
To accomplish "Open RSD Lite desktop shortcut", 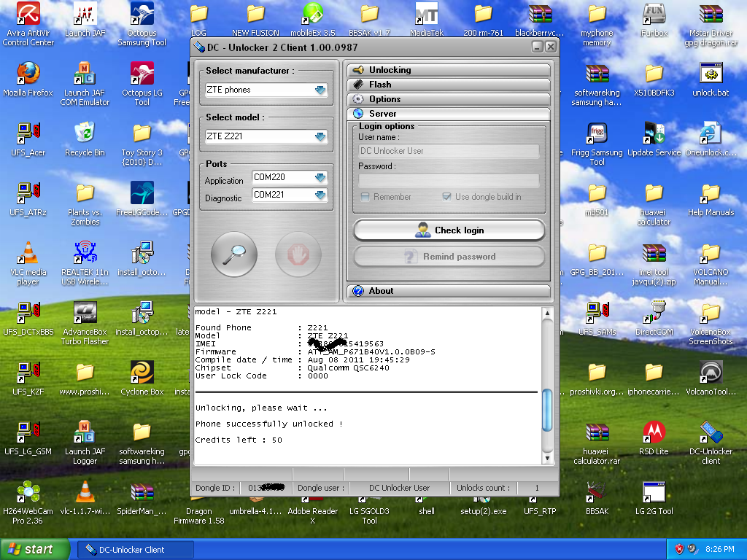I will tap(654, 438).
